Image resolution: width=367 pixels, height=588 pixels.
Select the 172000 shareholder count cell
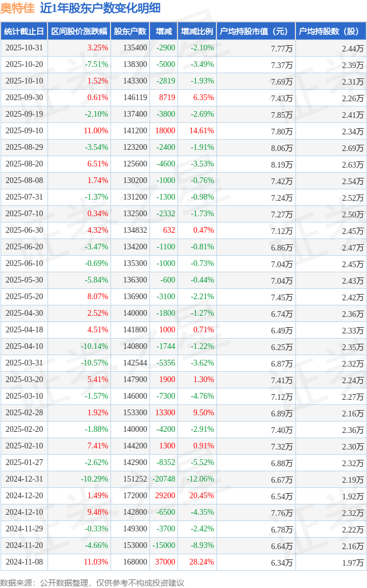tap(135, 496)
